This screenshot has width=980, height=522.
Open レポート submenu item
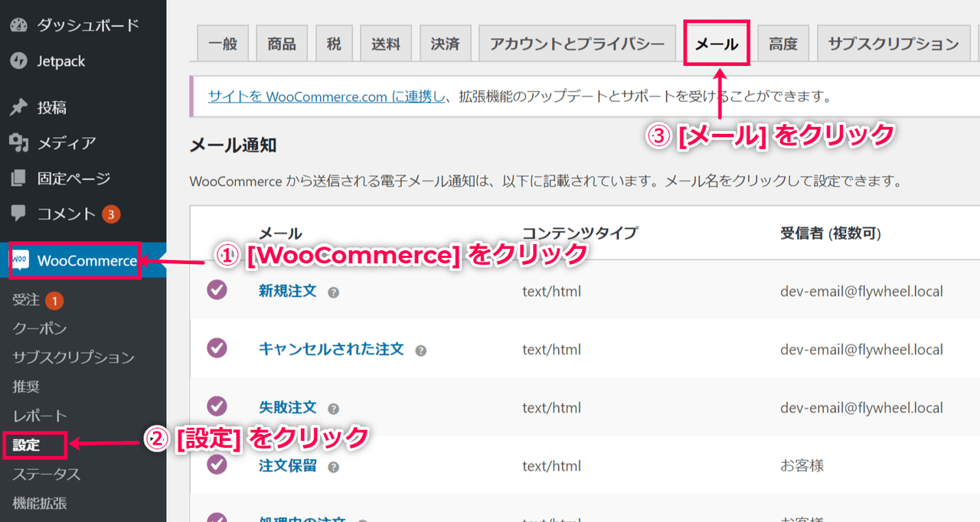coord(40,416)
